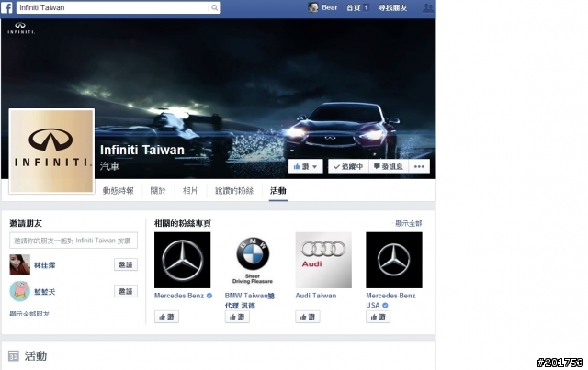Like the Mercedes-Benz page
588x370 pixels.
click(166, 317)
